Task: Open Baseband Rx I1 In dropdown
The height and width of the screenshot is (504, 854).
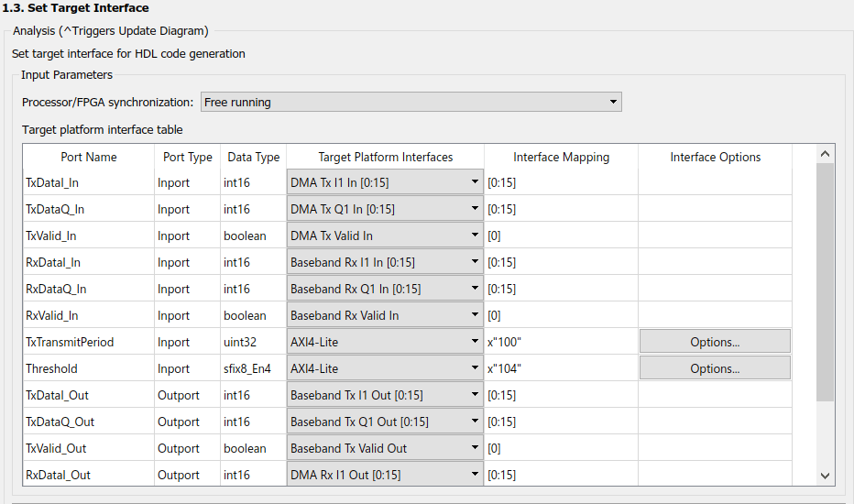Action: pyautogui.click(x=385, y=262)
